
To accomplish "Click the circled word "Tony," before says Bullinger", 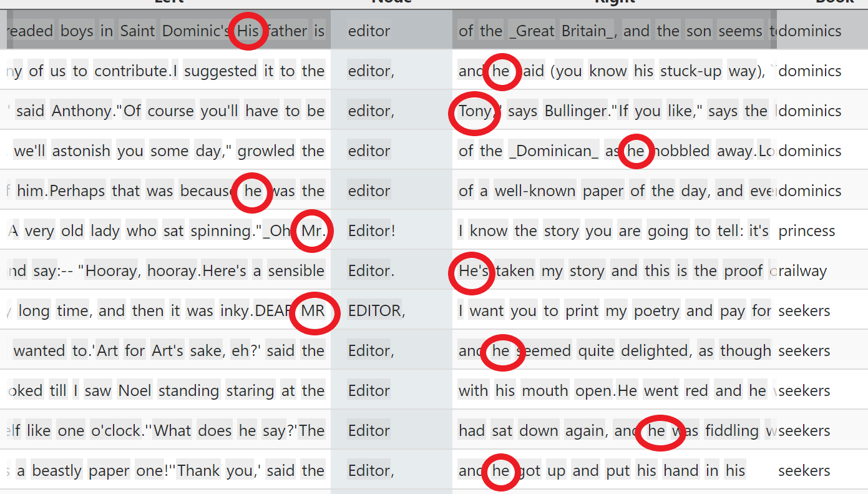I will pos(475,111).
